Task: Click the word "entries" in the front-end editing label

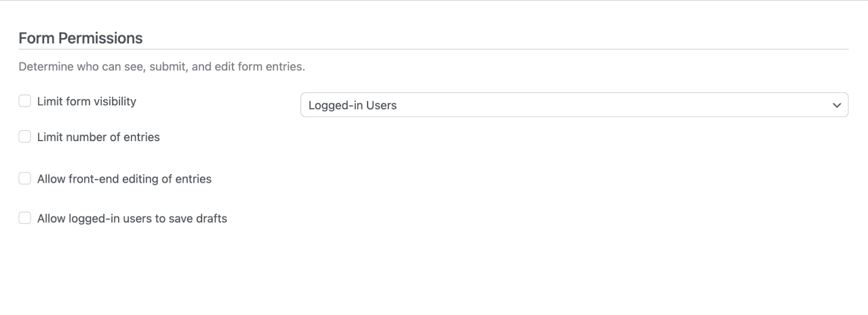Action: (193, 179)
